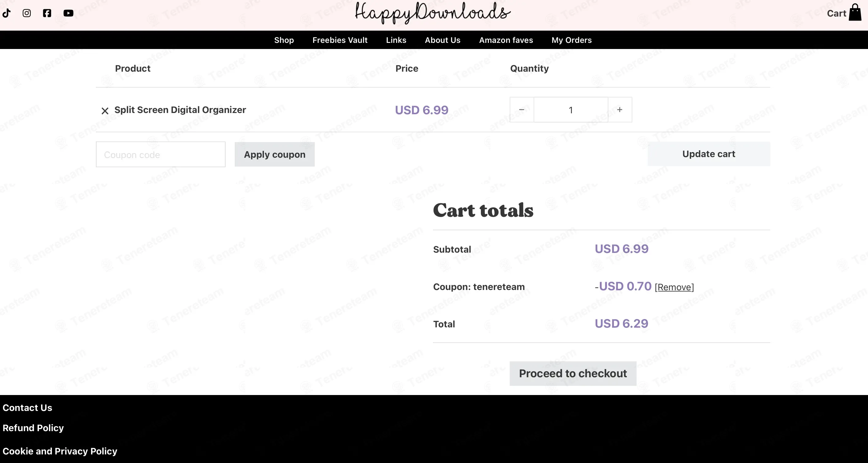
Task: Open Contact Us footer link
Action: pyautogui.click(x=27, y=408)
